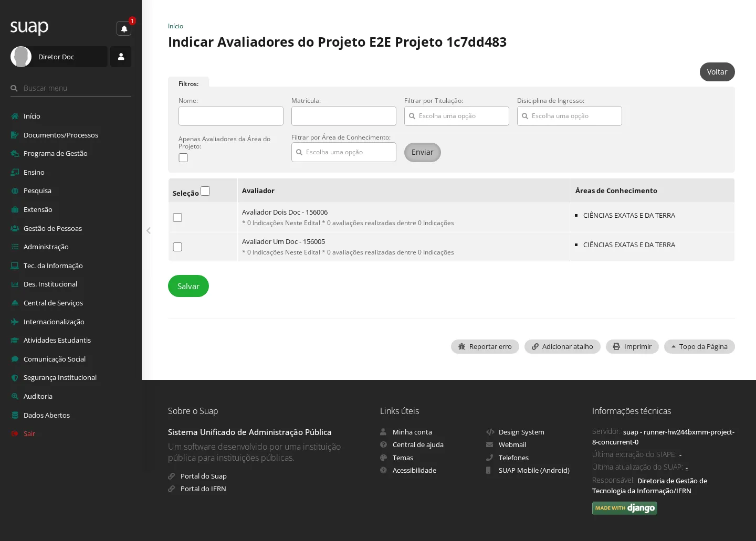Screen dimensions: 756x541
Task: Open the notifications bell icon
Action: point(124,28)
